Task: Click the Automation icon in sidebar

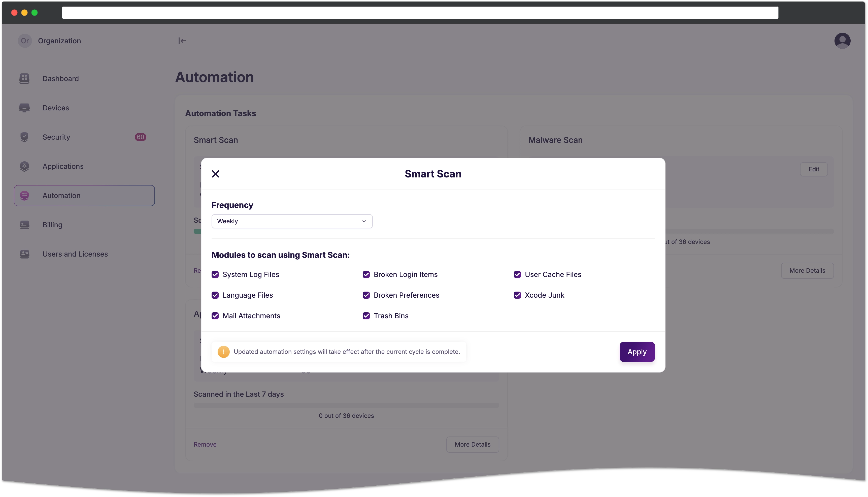Action: point(24,195)
